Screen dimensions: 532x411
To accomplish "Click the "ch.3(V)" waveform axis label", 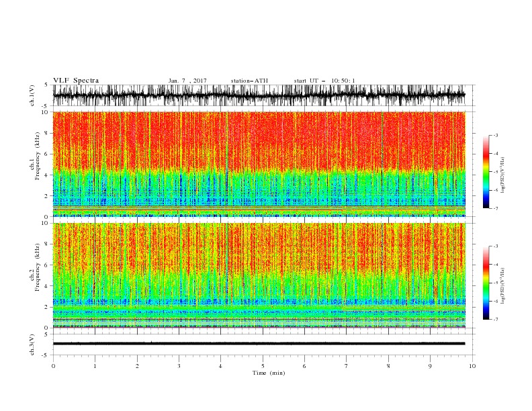I will 32,345.
